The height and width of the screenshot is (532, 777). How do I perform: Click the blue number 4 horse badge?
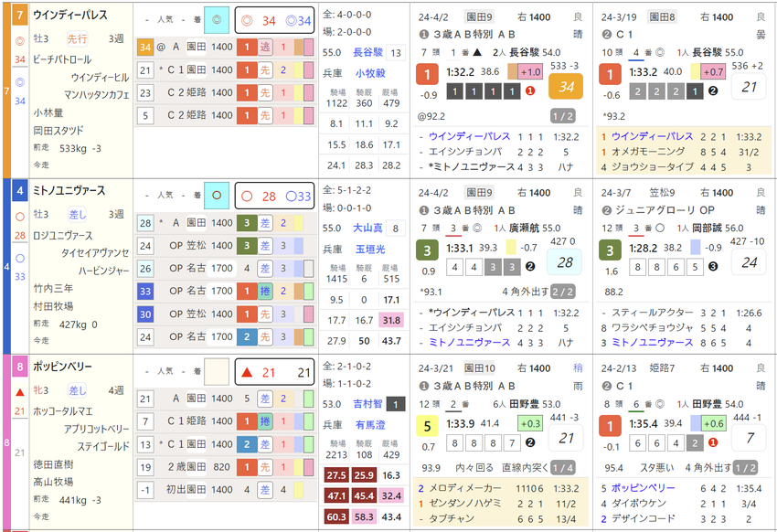pyautogui.click(x=20, y=191)
